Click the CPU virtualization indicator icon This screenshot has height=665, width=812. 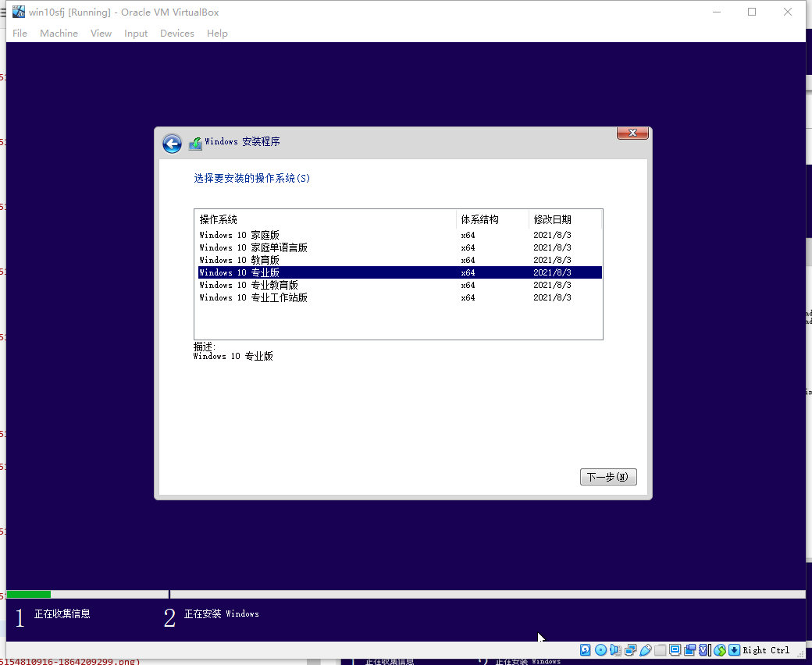click(704, 650)
